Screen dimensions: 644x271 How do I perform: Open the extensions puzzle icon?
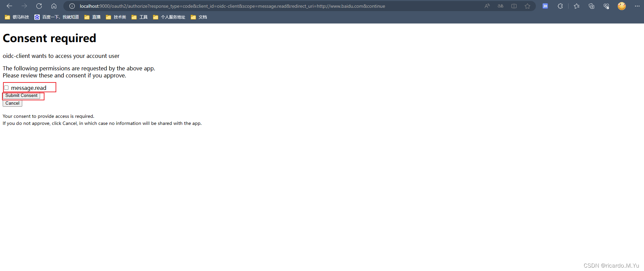[x=560, y=6]
